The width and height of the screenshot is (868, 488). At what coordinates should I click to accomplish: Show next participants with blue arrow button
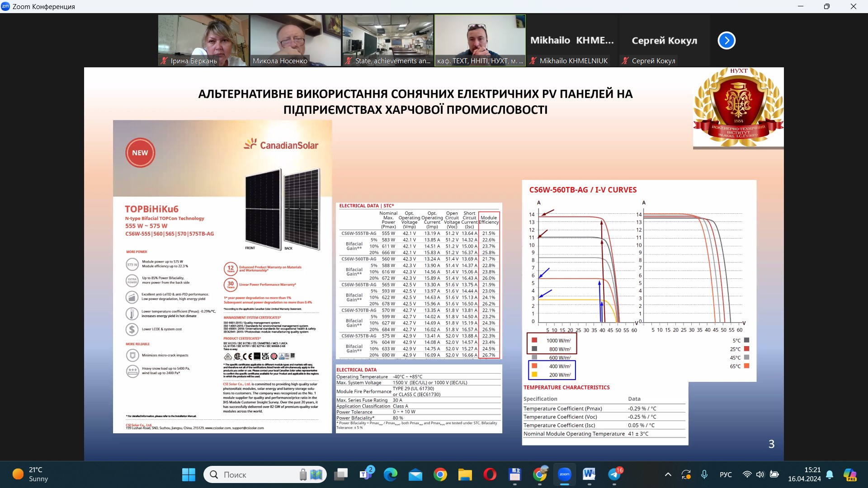coord(726,41)
